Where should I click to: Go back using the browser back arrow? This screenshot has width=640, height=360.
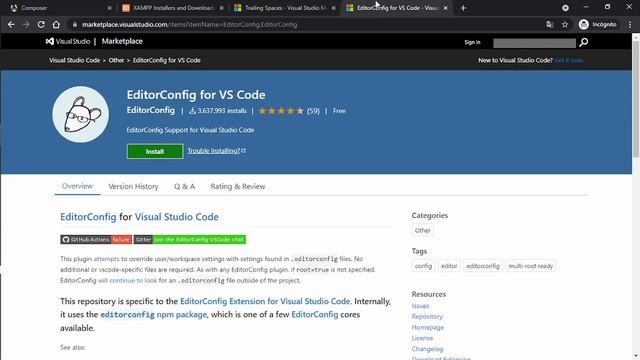(x=11, y=24)
